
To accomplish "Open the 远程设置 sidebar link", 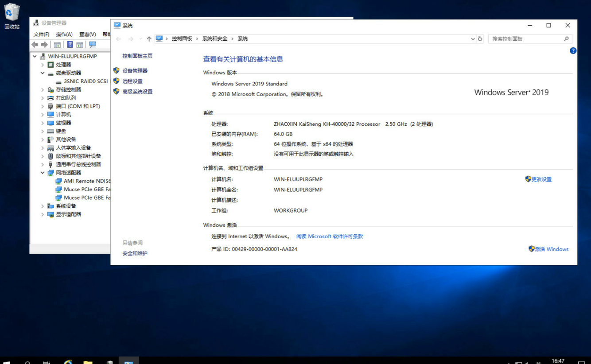I will point(132,81).
